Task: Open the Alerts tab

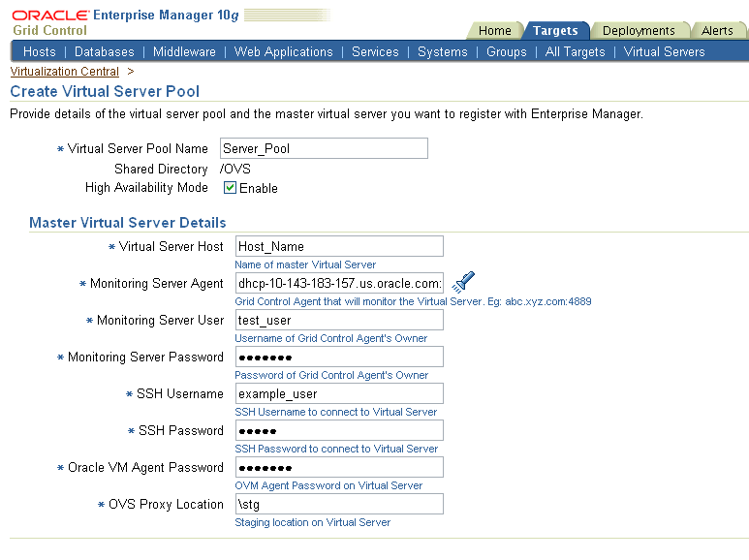Action: [x=717, y=31]
